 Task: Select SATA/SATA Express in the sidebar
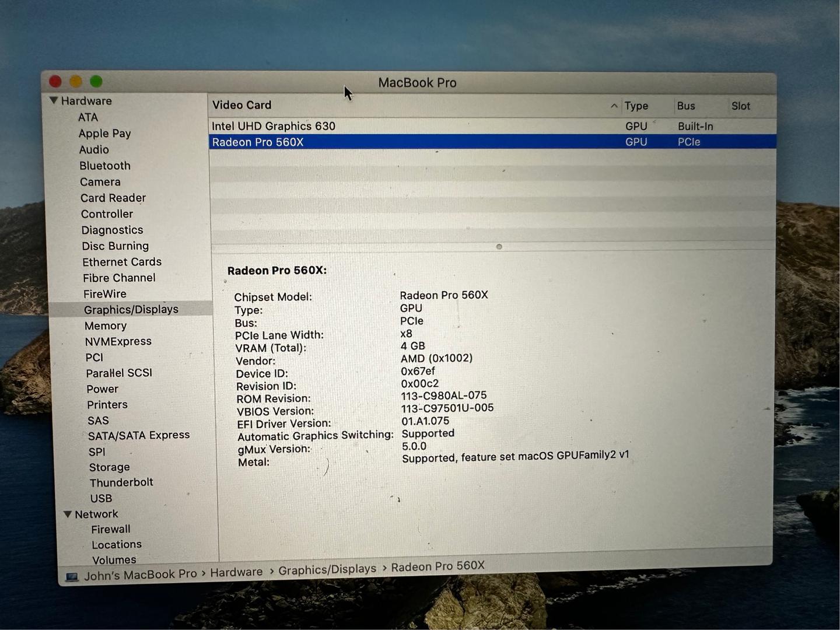point(139,435)
